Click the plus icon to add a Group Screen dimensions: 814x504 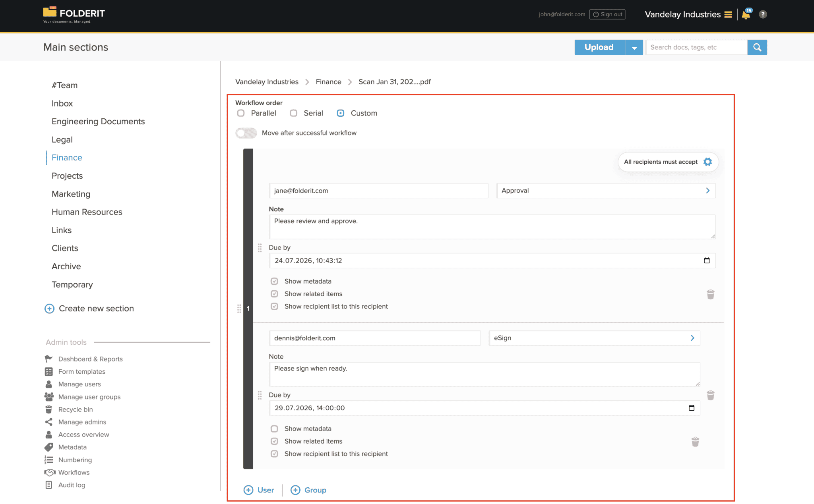point(295,490)
